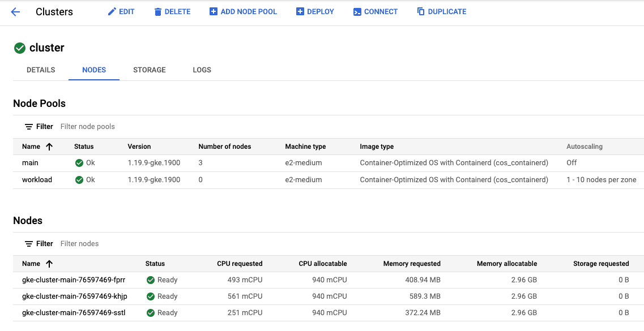Toggle the nodes Name sort arrow
Screen dimensions: 644x331
(x=49, y=264)
